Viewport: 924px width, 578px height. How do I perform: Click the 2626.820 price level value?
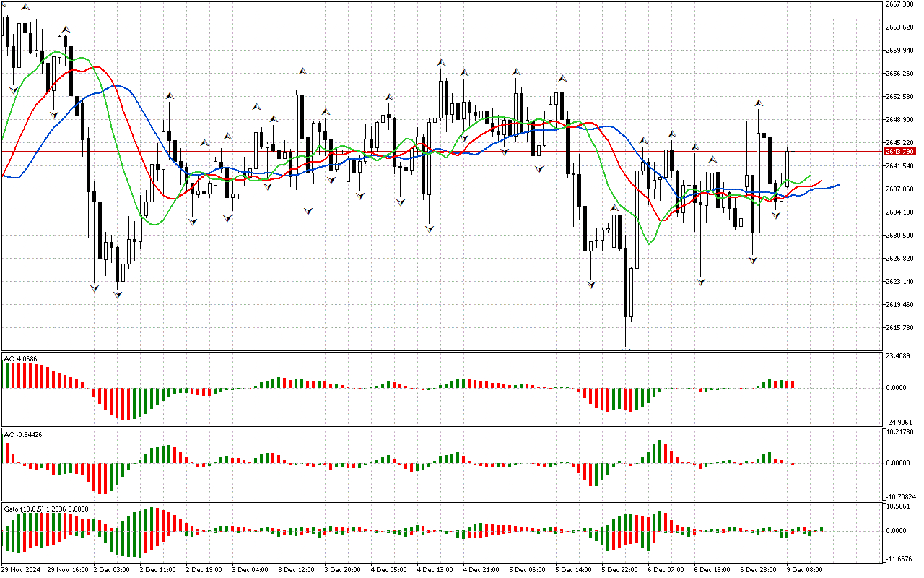899,258
